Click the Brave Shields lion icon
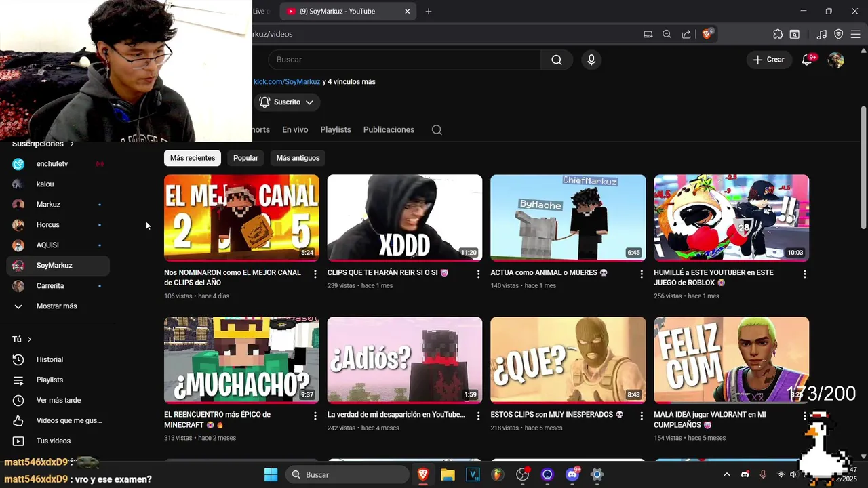 click(707, 34)
